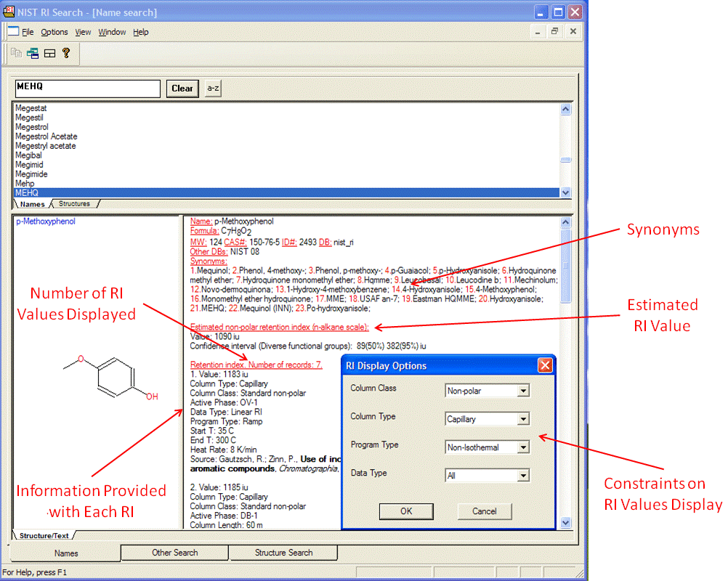Expand the Program Type dropdown
The height and width of the screenshot is (581, 728).
click(523, 447)
